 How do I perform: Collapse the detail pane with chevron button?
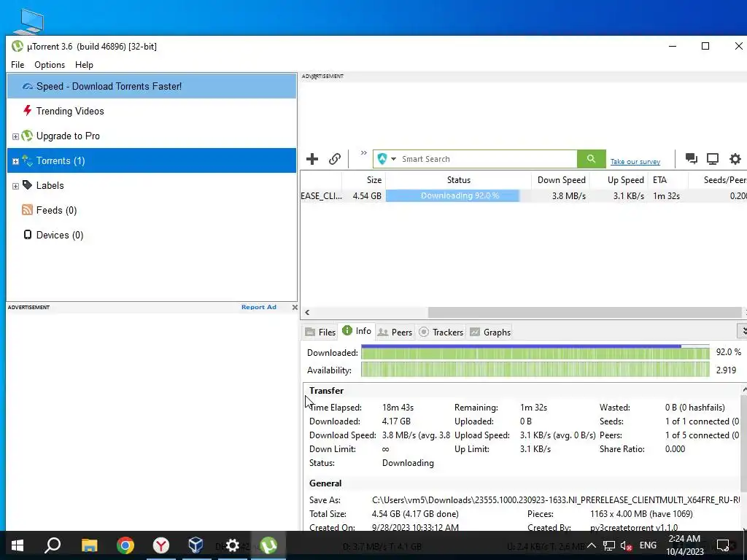pyautogui.click(x=742, y=330)
